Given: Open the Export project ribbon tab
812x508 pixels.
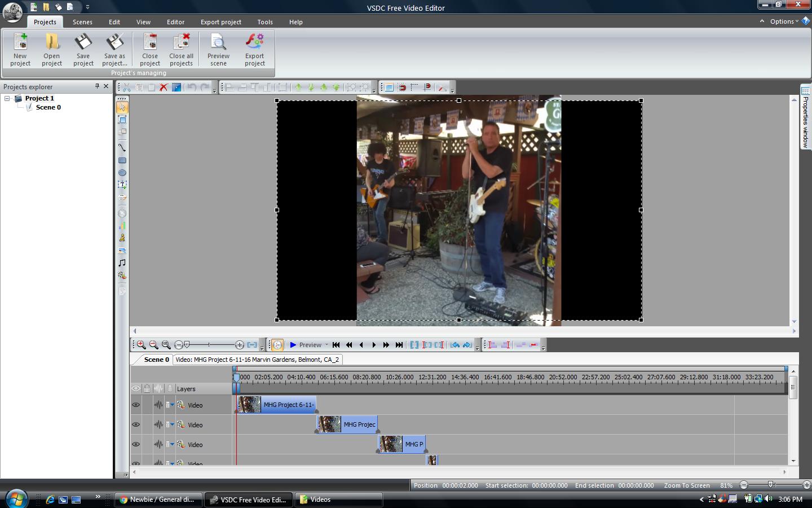Looking at the screenshot, I should [x=220, y=22].
